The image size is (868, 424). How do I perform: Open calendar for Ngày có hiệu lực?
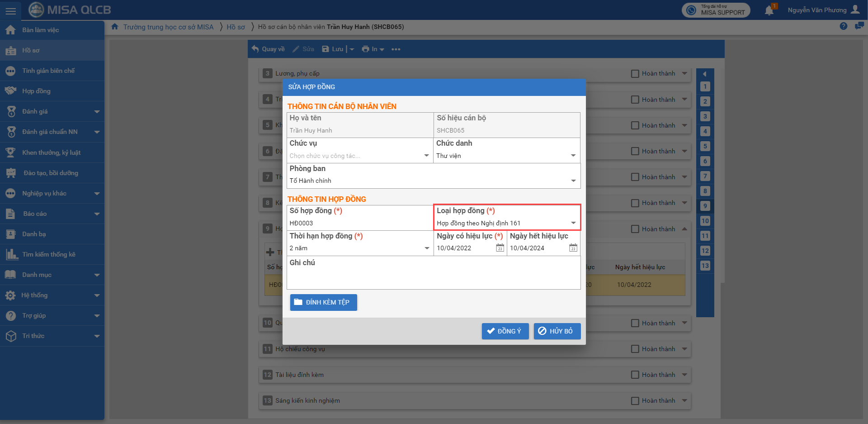pyautogui.click(x=500, y=248)
